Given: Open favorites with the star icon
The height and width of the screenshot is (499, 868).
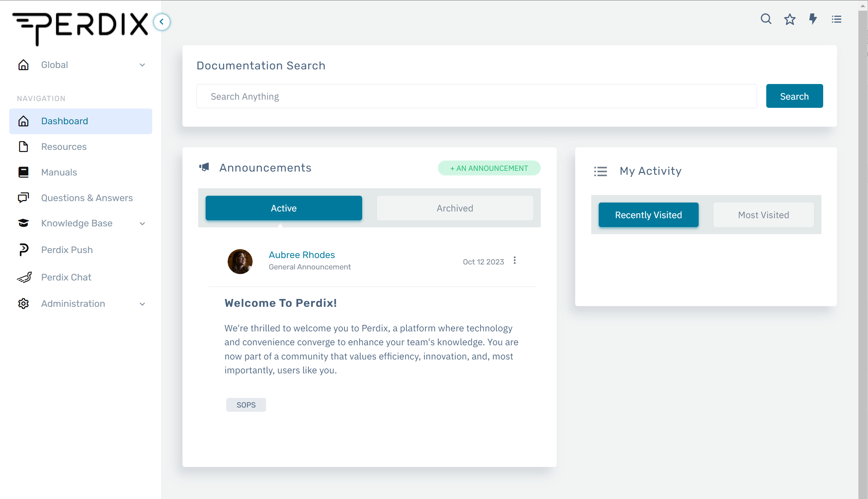Looking at the screenshot, I should 790,19.
